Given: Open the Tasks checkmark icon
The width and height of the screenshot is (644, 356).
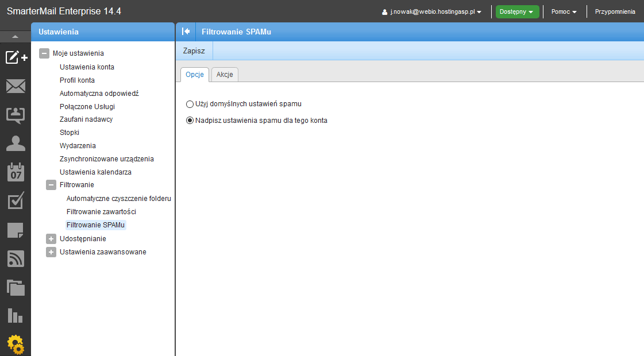Looking at the screenshot, I should pos(16,200).
